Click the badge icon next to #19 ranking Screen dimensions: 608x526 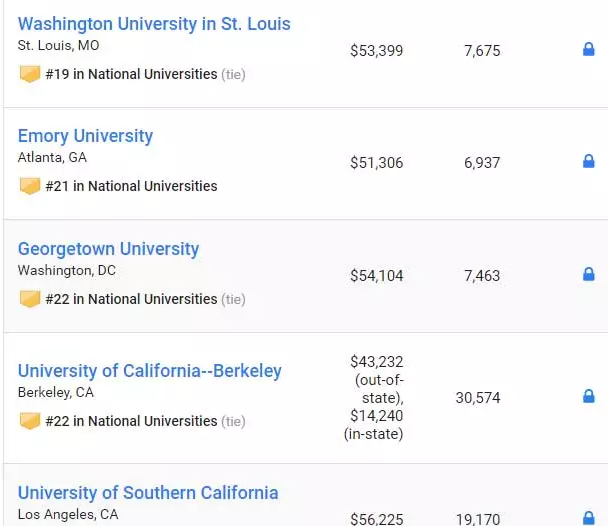pos(30,74)
